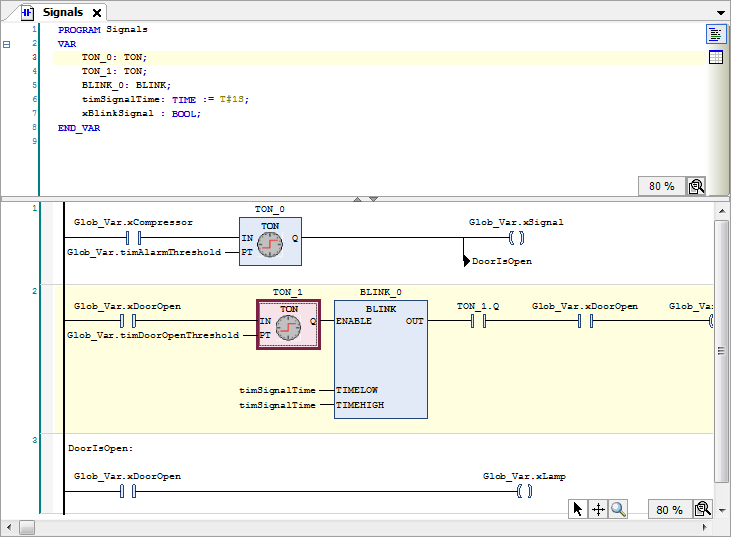Click the ladder editor zoom-to-fit icon

coord(703,509)
